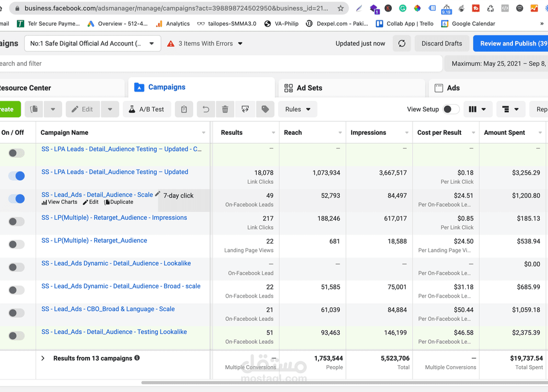Open the Google Calendar bookmark
The image size is (548, 392).
point(469,24)
